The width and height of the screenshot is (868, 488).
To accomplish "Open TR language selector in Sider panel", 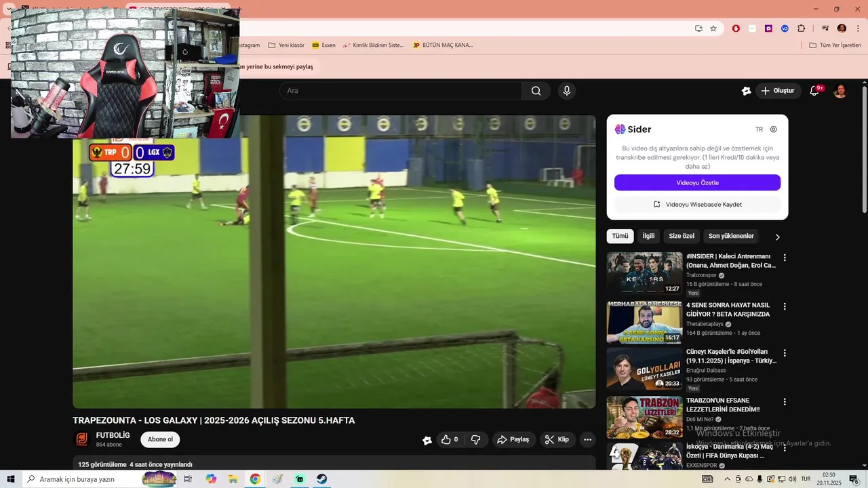I will click(x=759, y=129).
